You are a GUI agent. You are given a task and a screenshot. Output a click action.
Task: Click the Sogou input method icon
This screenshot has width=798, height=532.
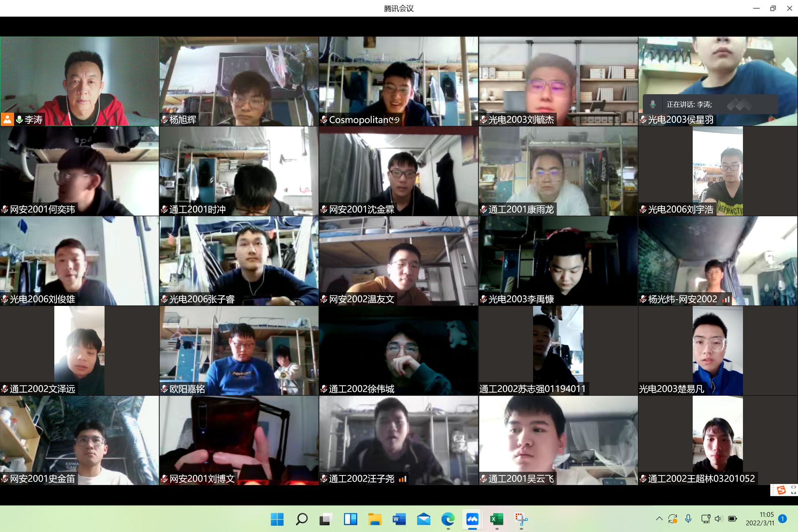point(781,490)
